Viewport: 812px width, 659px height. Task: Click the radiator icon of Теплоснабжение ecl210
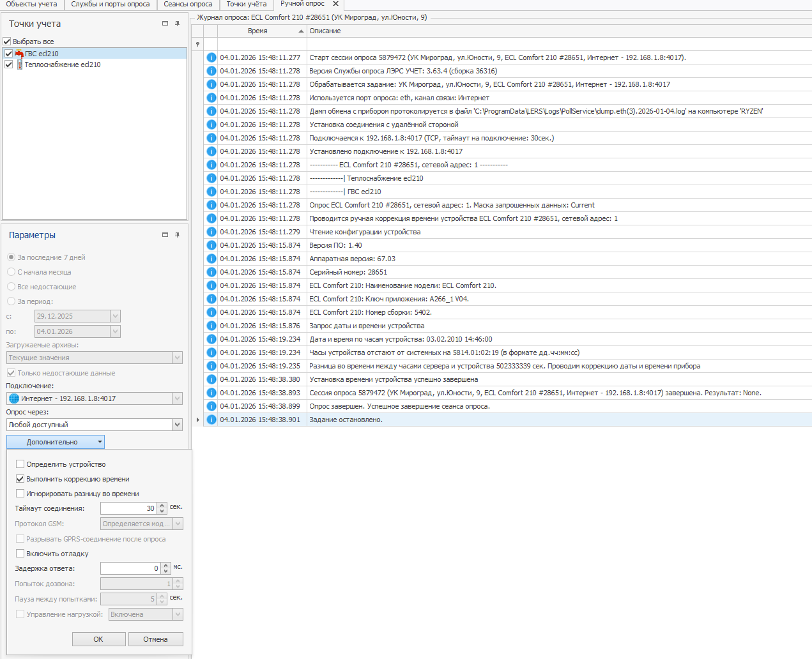pyautogui.click(x=19, y=64)
